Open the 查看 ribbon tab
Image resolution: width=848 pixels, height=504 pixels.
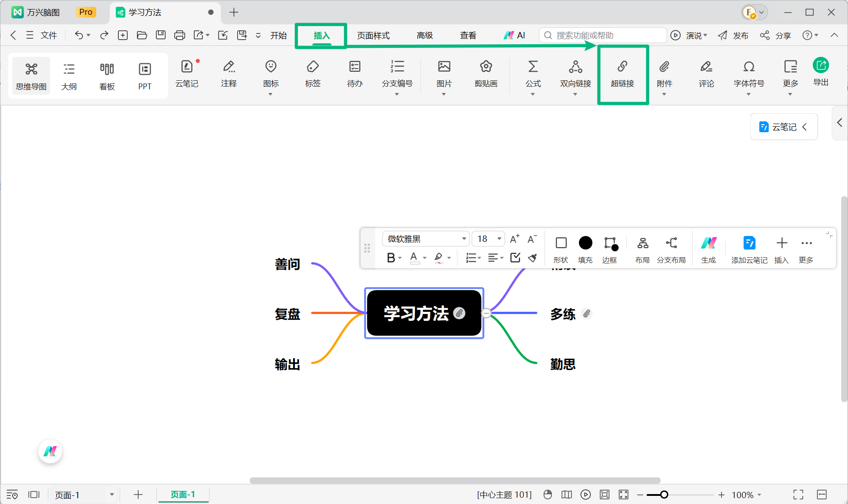coord(468,35)
